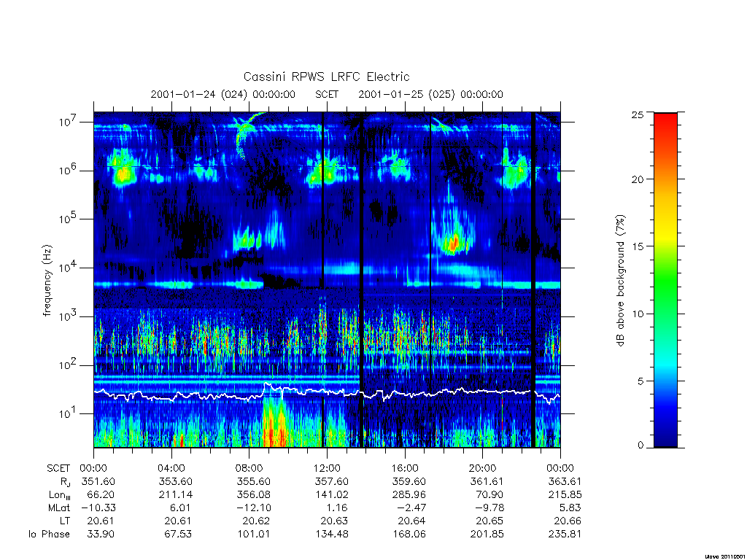The height and width of the screenshot is (560, 747).
Task: Click the MLat value "-12.10"
Action: point(253,507)
